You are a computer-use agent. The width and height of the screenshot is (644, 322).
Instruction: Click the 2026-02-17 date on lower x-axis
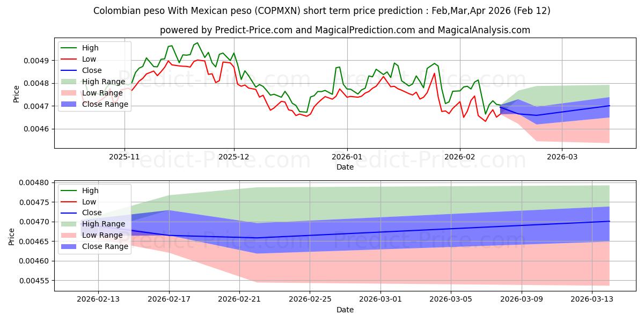coord(169,299)
